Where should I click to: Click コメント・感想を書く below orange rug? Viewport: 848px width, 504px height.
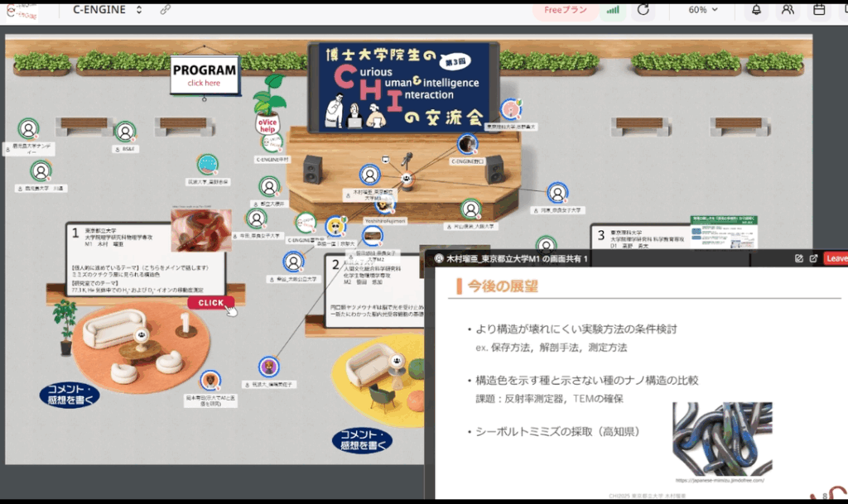point(70,395)
